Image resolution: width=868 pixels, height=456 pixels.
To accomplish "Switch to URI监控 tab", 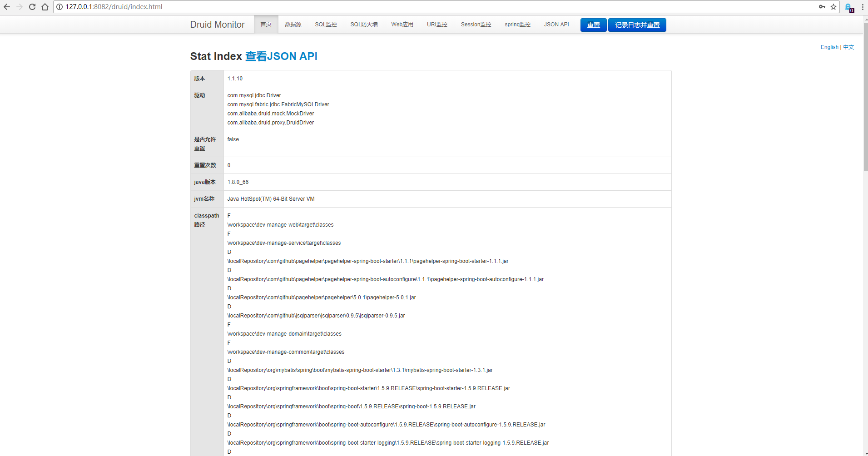I will click(437, 25).
